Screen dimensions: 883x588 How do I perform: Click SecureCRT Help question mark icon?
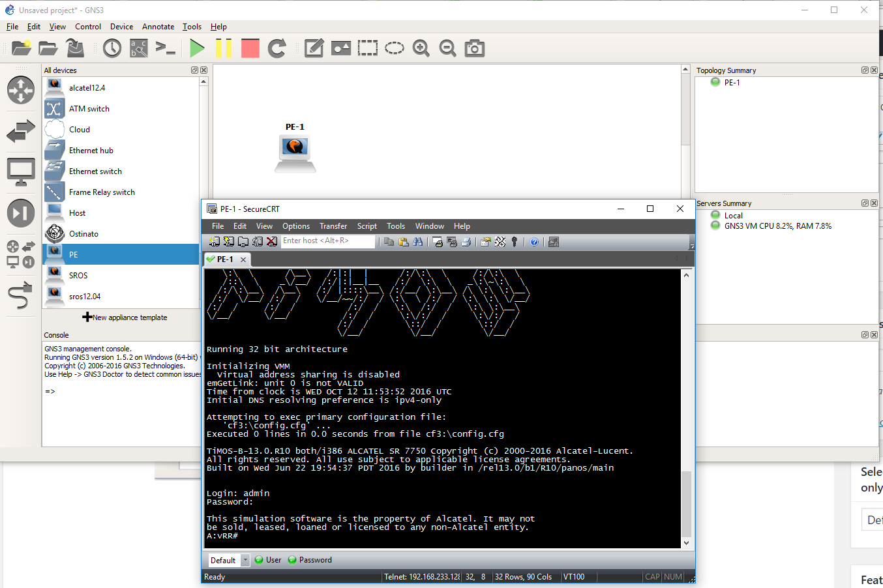point(534,242)
